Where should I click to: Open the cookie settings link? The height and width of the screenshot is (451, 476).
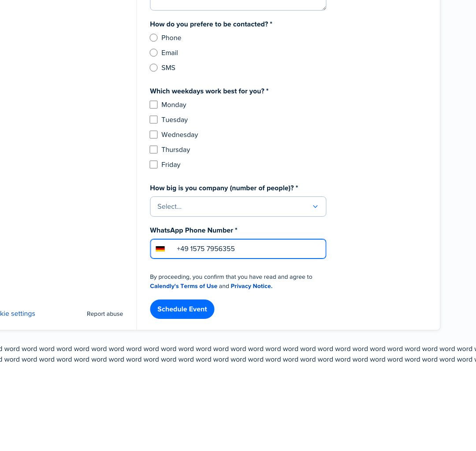coord(18,314)
